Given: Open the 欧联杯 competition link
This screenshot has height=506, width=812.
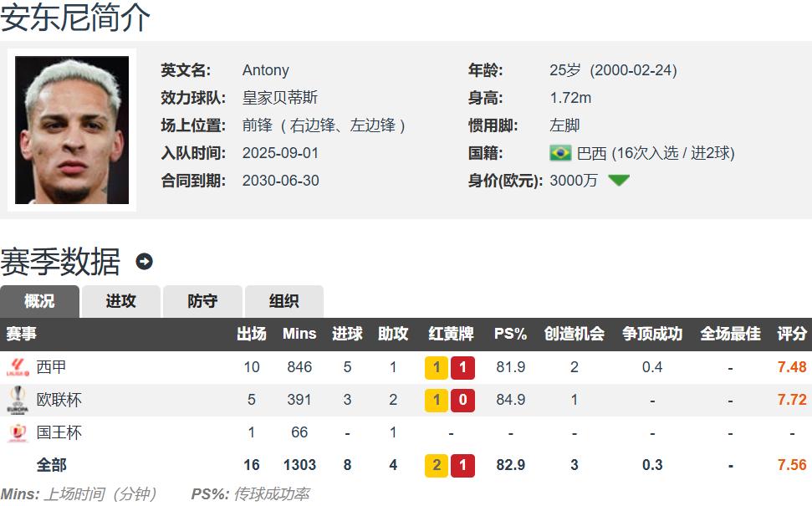Looking at the screenshot, I should coord(59,400).
